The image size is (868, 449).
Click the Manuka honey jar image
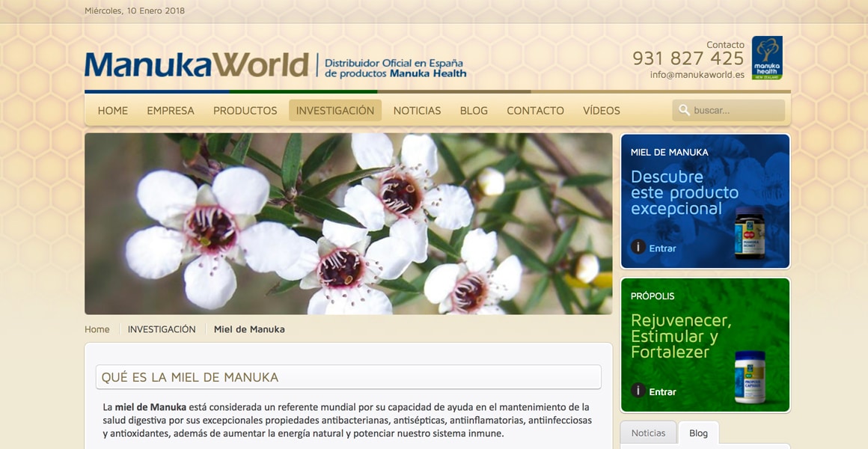749,235
